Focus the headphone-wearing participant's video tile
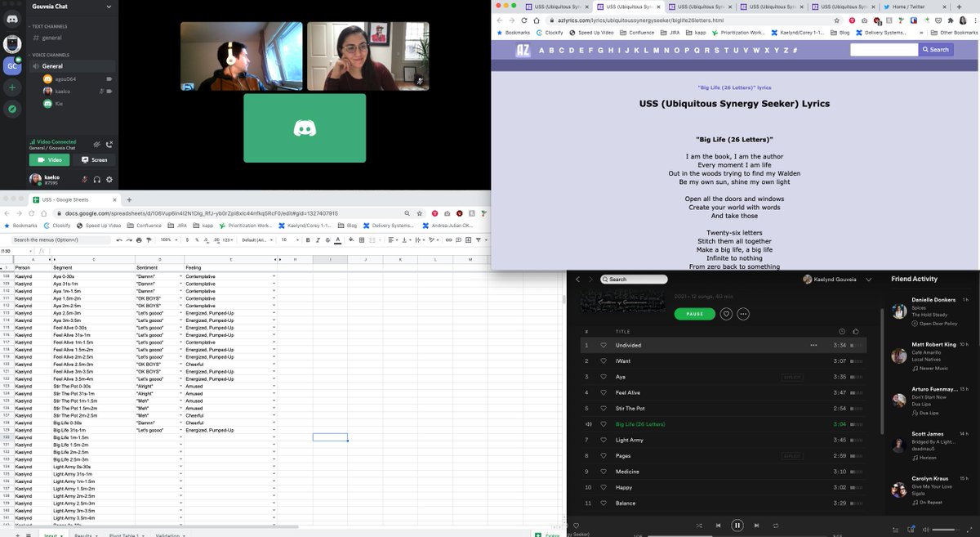Viewport: 980px width, 537px height. pyautogui.click(x=242, y=56)
